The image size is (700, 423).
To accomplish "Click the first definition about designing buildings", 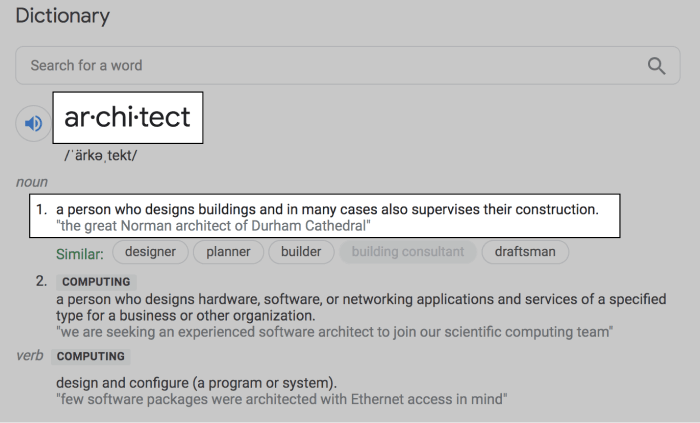I will tap(327, 210).
